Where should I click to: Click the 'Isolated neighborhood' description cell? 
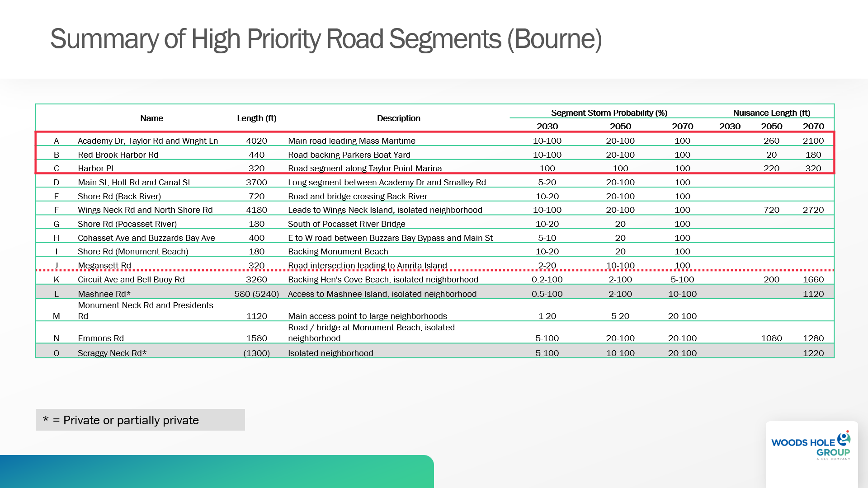(330, 353)
